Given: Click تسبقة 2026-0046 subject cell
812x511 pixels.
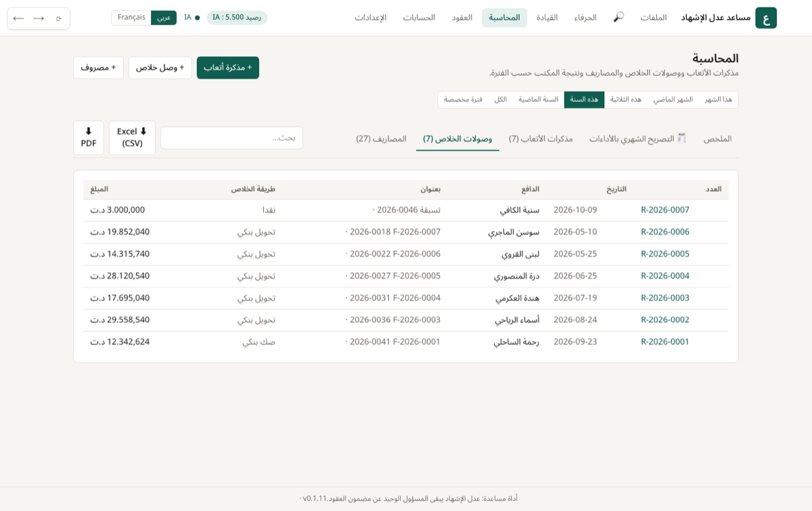Looking at the screenshot, I should [x=407, y=210].
